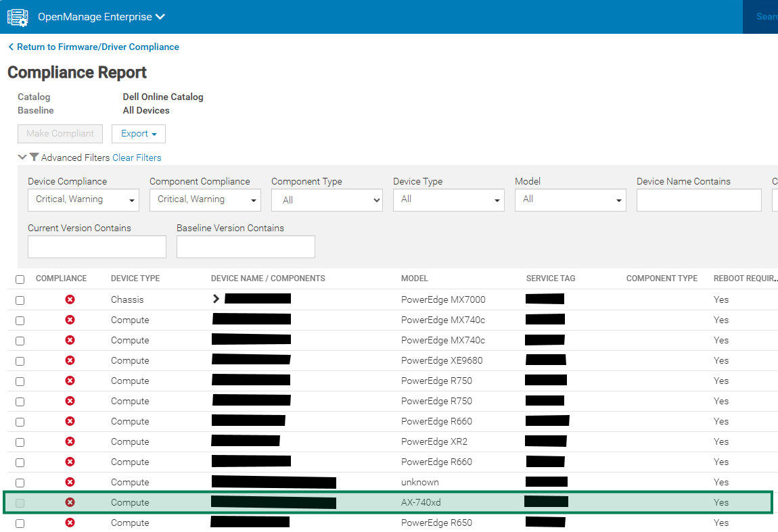This screenshot has width=778, height=532.
Task: Click the back arrow icon beside Return link
Action: [x=11, y=47]
